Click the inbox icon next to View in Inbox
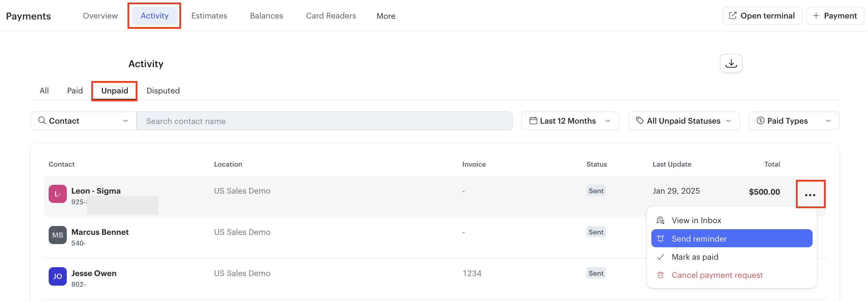Viewport: 868px width, 302px height. click(661, 220)
